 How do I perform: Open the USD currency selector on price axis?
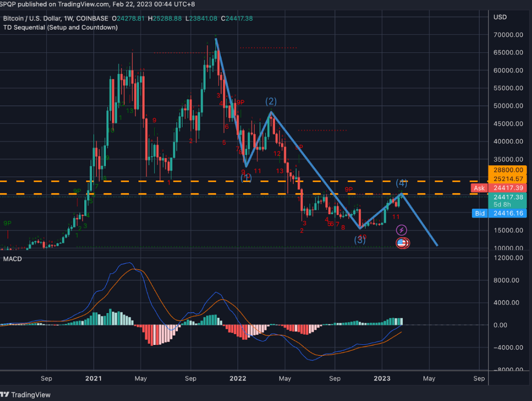[x=500, y=17]
